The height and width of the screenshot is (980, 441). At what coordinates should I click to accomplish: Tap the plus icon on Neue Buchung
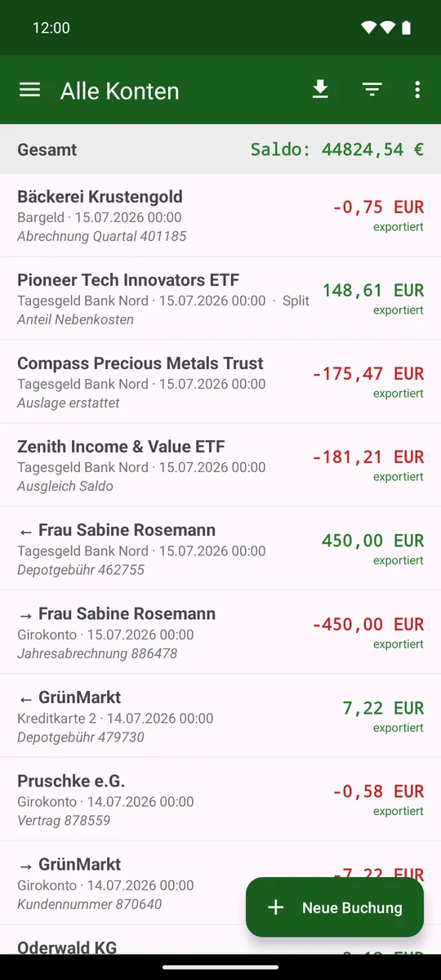click(276, 907)
